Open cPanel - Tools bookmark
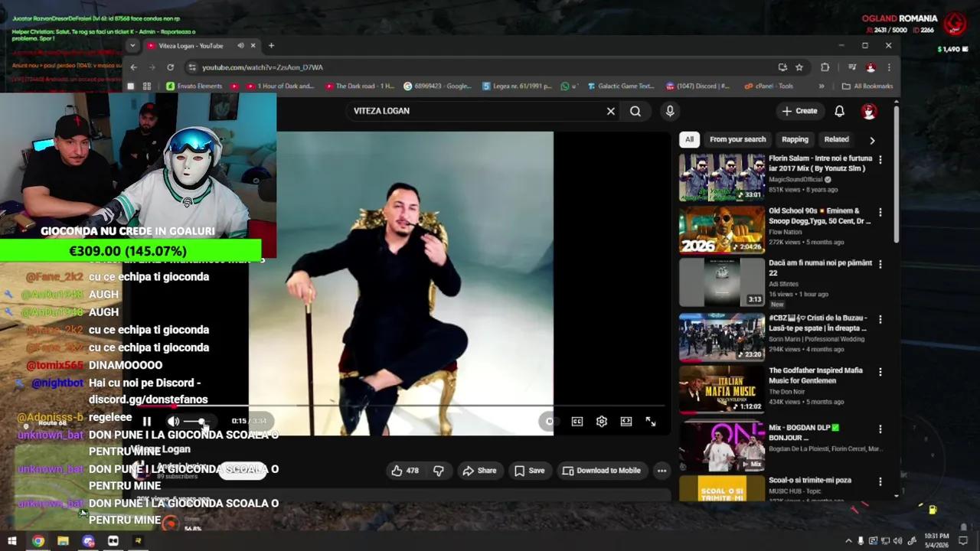This screenshot has height=551, width=980. tap(768, 86)
